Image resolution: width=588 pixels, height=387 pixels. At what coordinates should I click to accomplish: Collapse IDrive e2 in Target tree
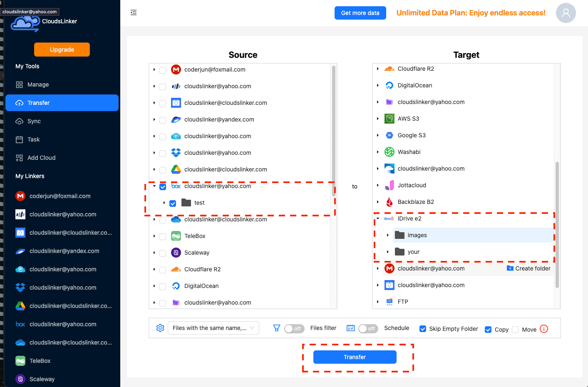click(378, 218)
